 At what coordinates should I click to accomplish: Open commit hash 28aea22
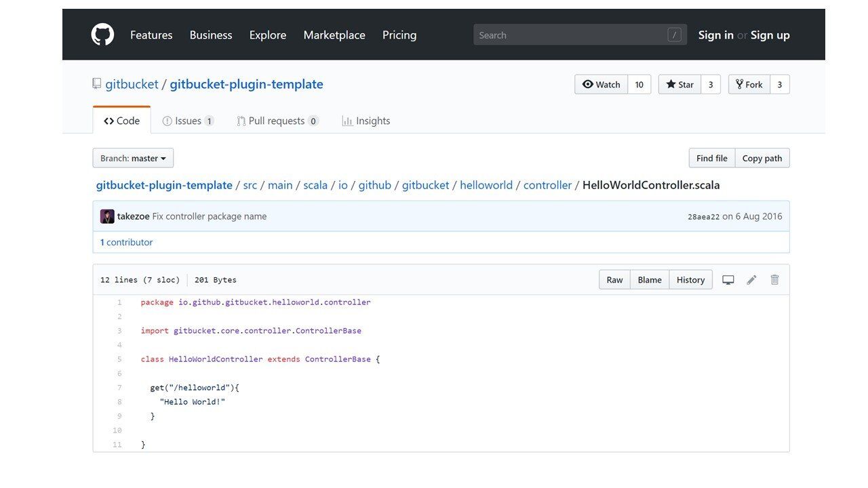coord(703,217)
